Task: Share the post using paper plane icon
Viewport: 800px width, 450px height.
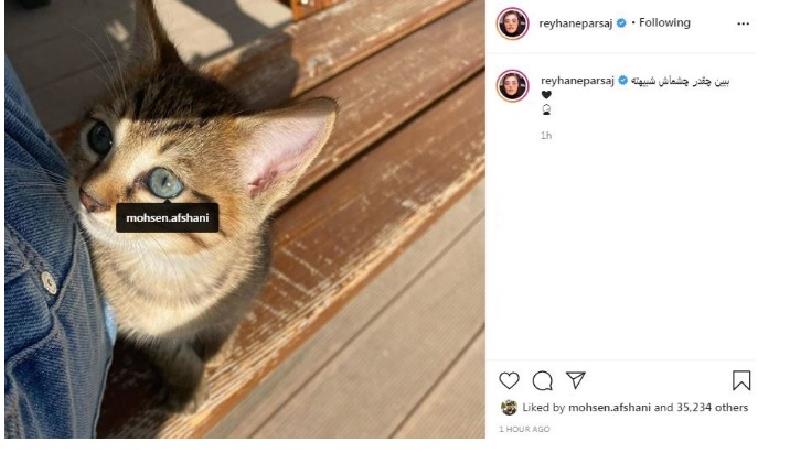Action: coord(576,380)
